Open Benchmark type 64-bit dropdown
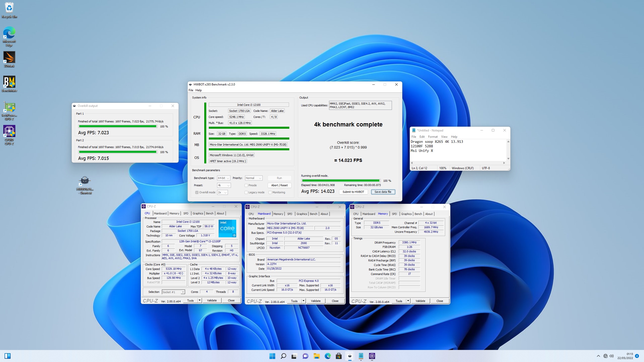This screenshot has height=362, width=644. coord(224,178)
